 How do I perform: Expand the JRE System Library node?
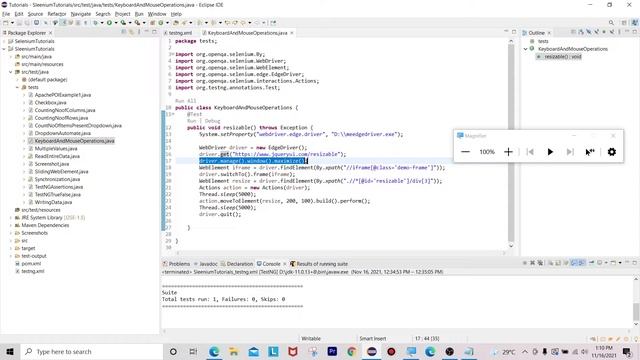[x=11, y=218]
